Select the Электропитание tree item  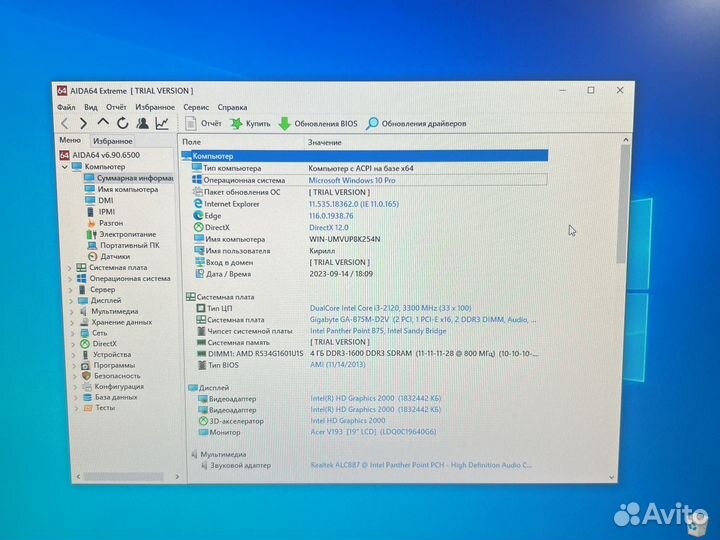pyautogui.click(x=121, y=234)
